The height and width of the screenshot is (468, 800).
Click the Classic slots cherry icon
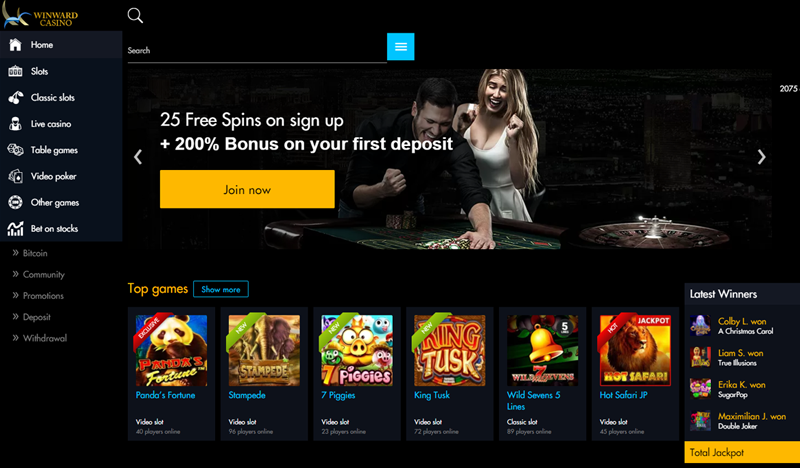pyautogui.click(x=15, y=97)
